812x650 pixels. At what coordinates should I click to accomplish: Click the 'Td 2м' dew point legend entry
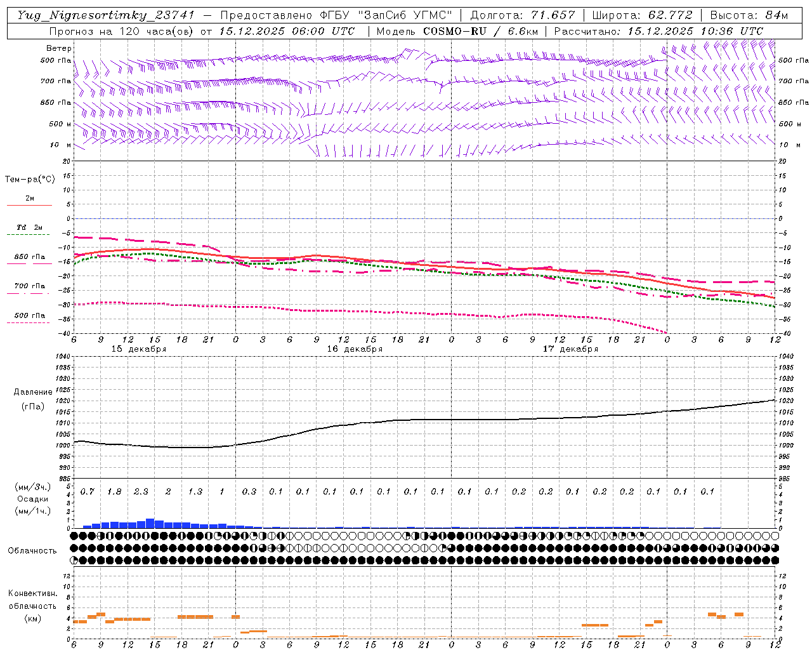[x=30, y=227]
